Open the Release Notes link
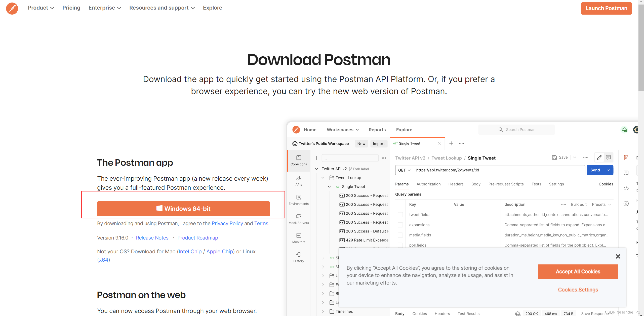Viewport: 644px width, 316px height. pyautogui.click(x=152, y=238)
